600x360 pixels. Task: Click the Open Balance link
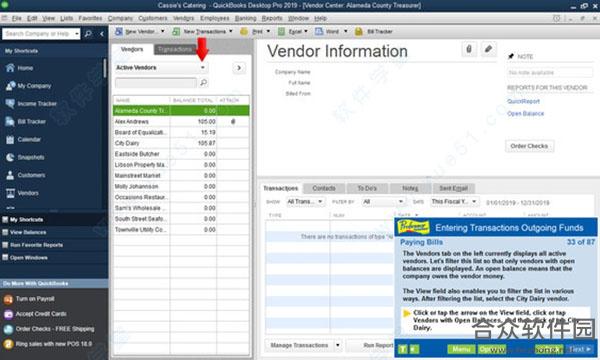[x=525, y=114]
